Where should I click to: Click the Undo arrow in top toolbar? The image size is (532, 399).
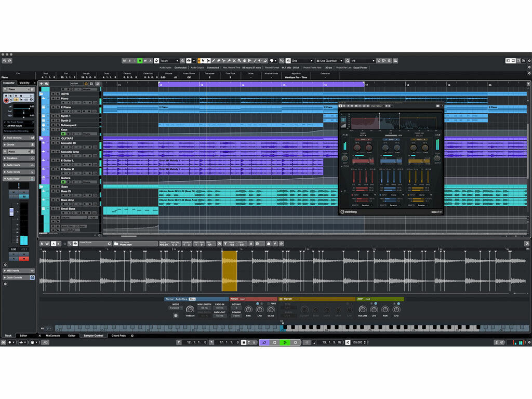[x=4, y=61]
